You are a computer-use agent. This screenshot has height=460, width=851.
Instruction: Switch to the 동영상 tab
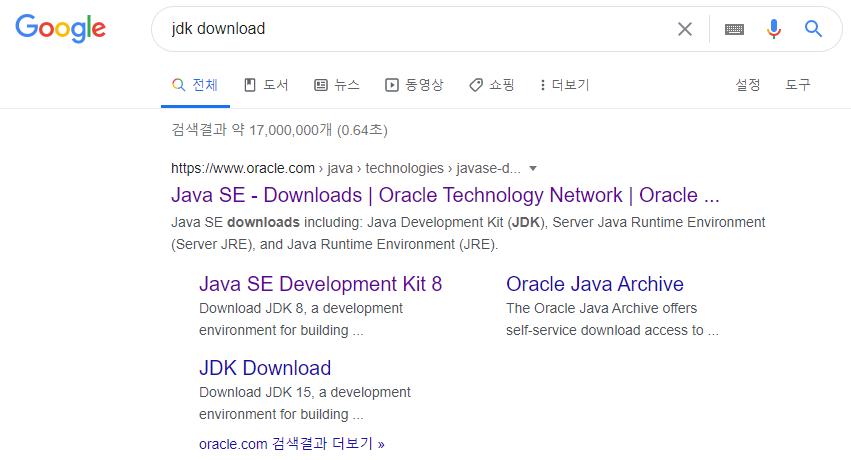414,85
